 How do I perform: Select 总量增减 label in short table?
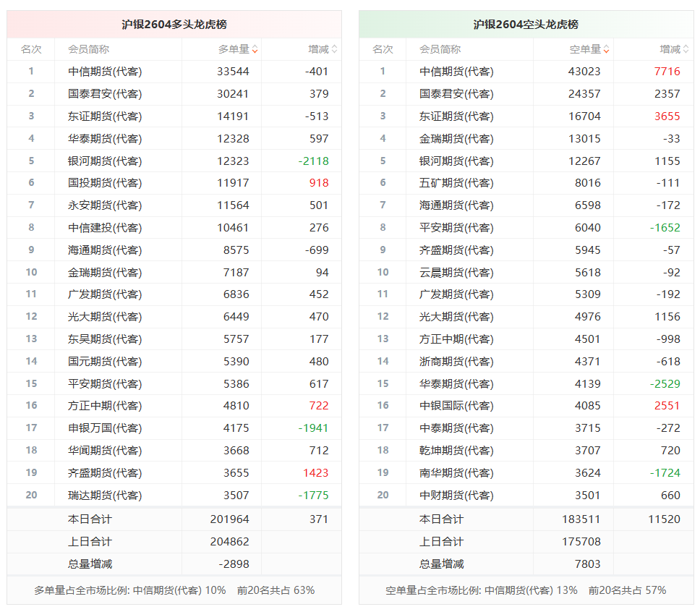[x=441, y=564]
